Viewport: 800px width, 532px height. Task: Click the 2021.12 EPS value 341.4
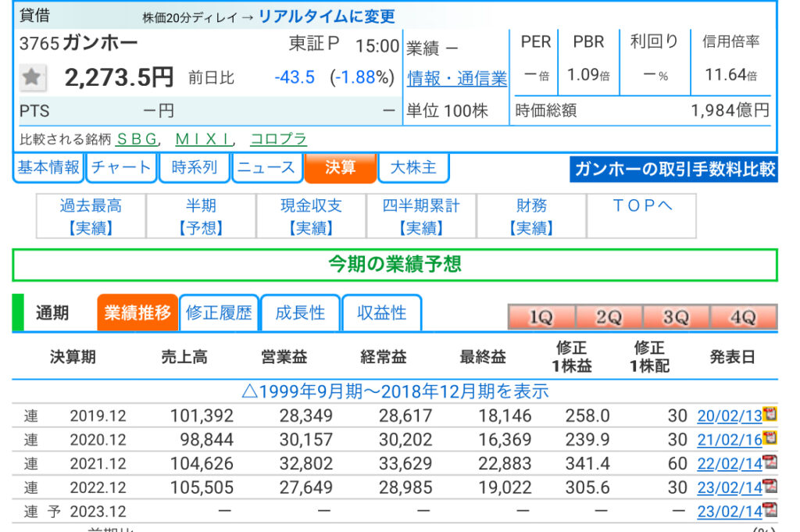pyautogui.click(x=587, y=464)
